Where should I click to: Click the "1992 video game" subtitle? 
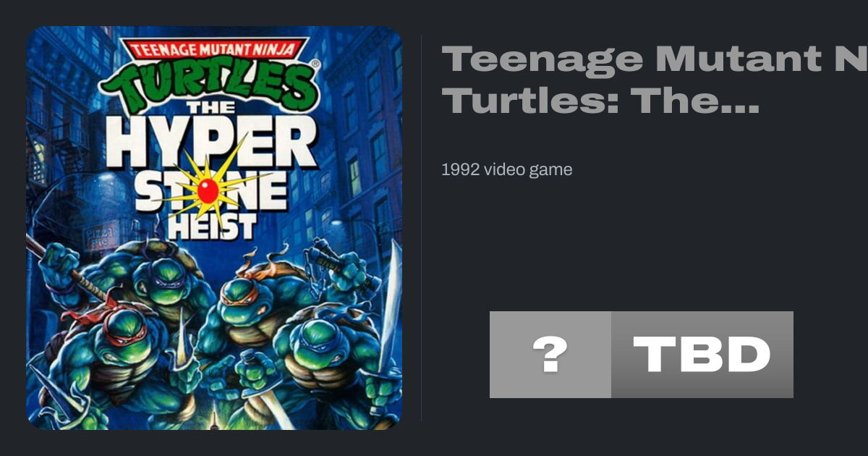pyautogui.click(x=506, y=170)
